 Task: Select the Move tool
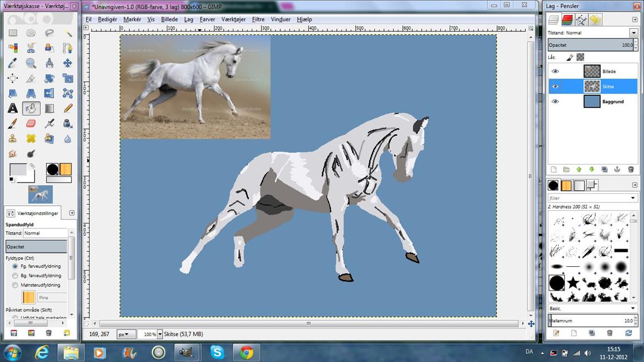coord(68,63)
